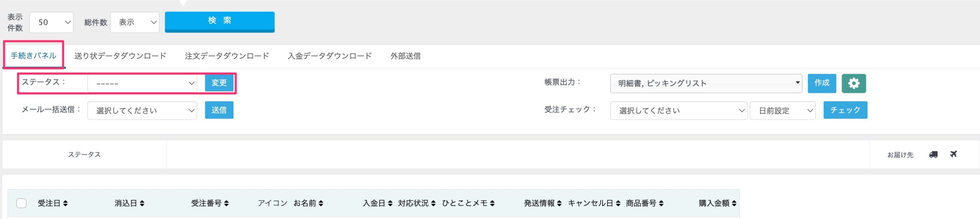This screenshot has width=980, height=219.
Task: Open the 日前設定 dropdown
Action: [x=782, y=110]
